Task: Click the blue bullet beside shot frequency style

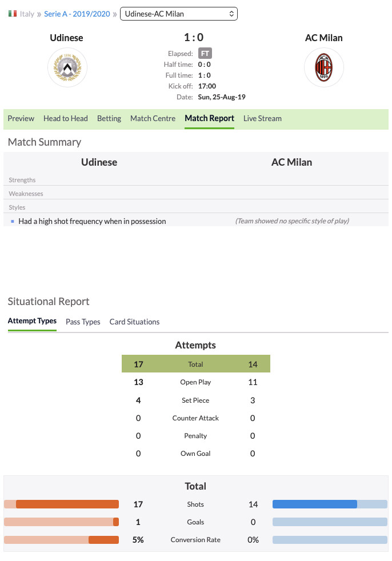Action: [x=13, y=222]
